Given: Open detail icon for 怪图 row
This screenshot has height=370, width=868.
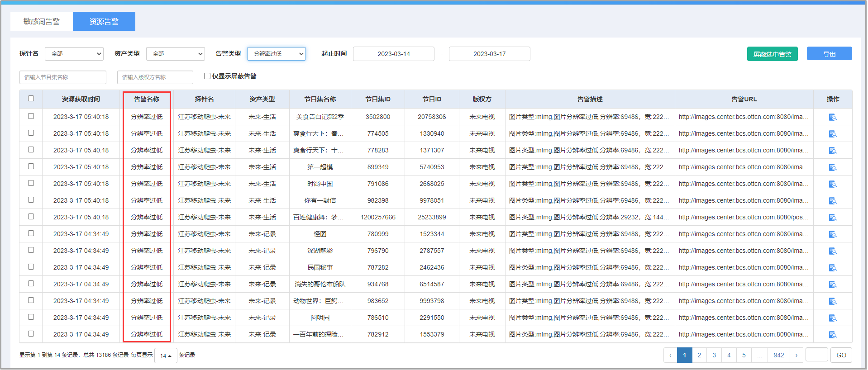Looking at the screenshot, I should 832,234.
